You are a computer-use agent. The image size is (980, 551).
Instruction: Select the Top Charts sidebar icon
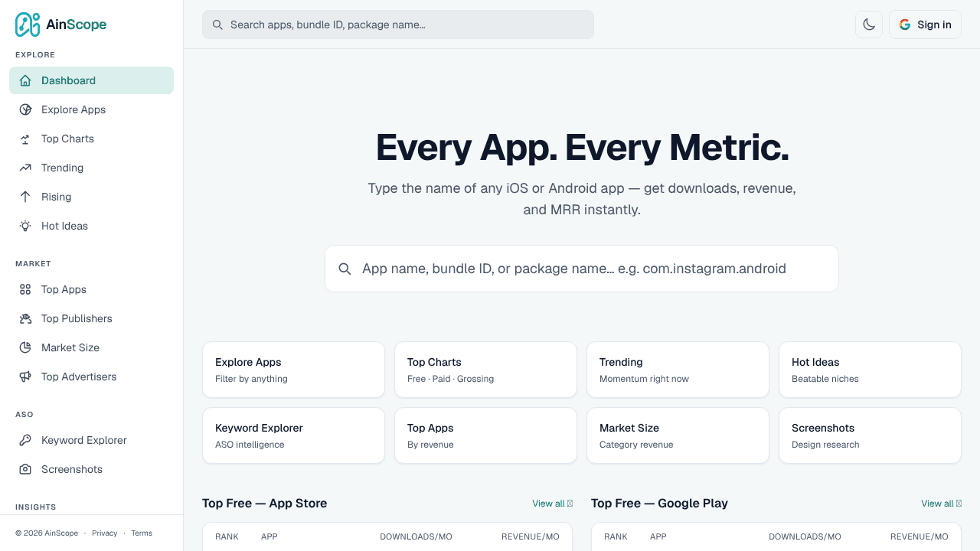[25, 139]
